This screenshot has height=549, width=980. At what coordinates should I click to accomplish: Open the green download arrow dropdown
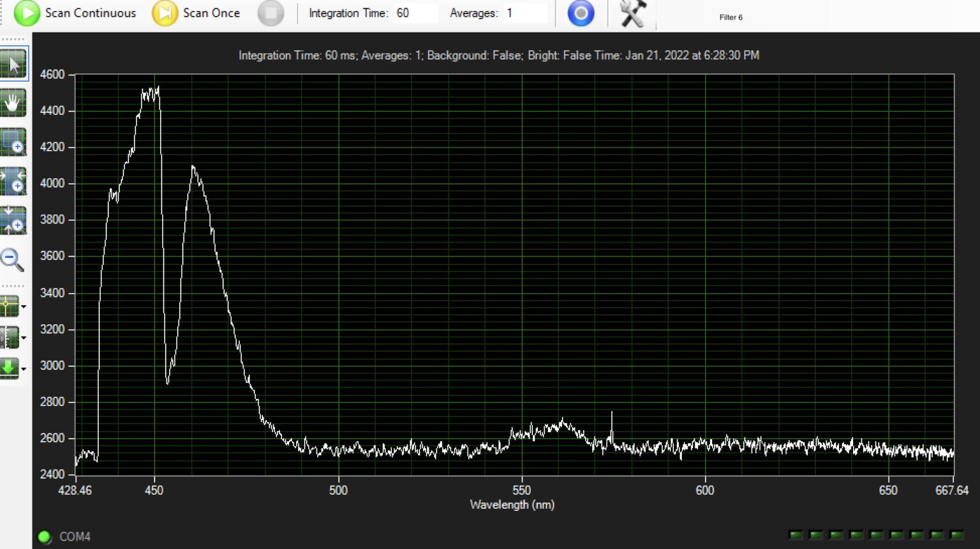point(24,368)
